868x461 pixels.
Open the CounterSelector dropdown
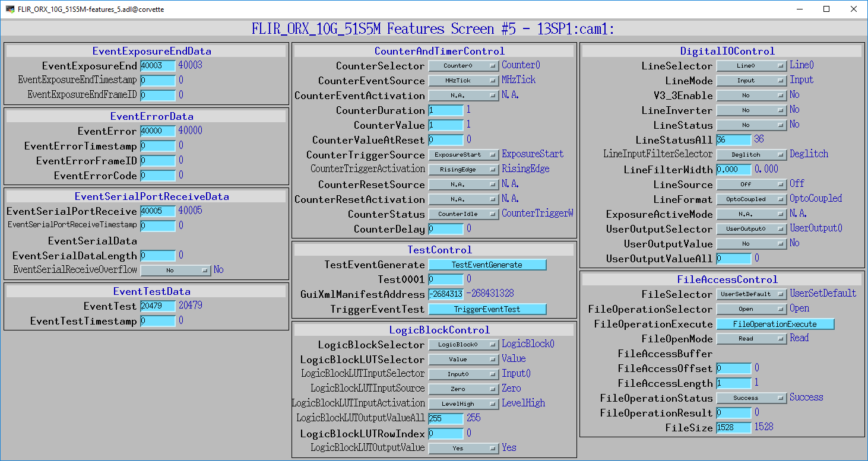(x=464, y=66)
